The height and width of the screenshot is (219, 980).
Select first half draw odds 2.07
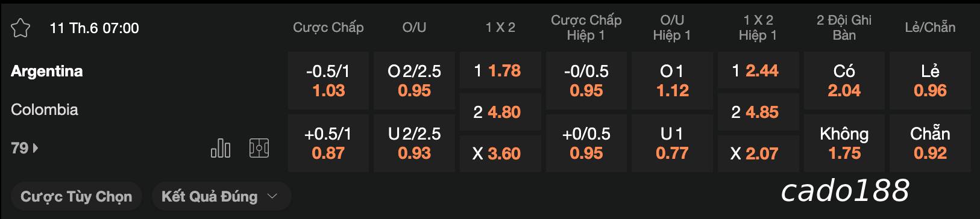[758, 153]
